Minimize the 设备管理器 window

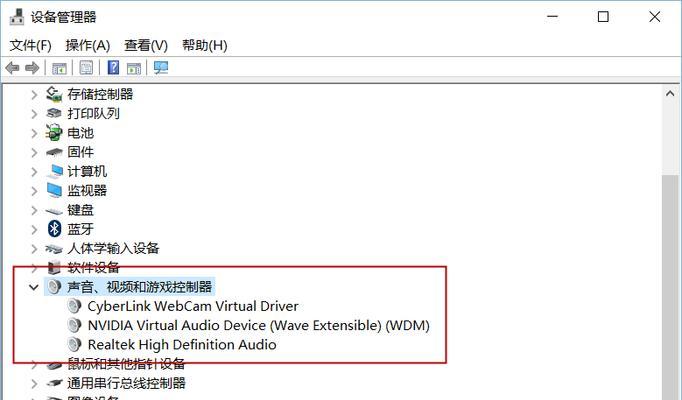click(552, 17)
